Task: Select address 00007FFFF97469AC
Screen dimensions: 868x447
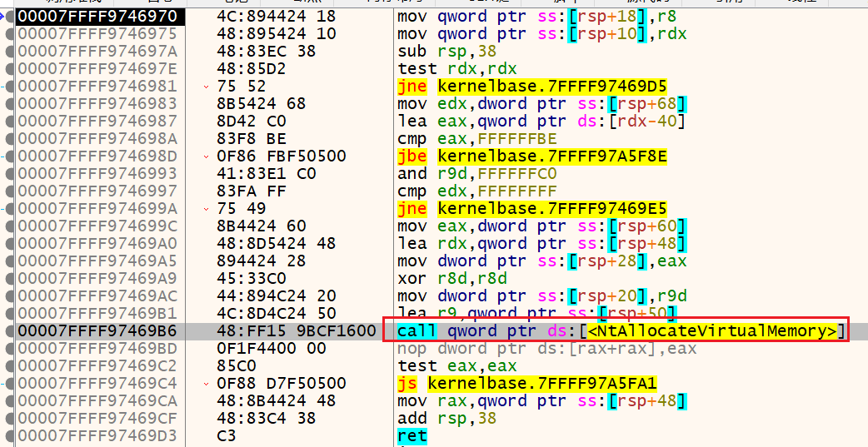Action: tap(97, 296)
